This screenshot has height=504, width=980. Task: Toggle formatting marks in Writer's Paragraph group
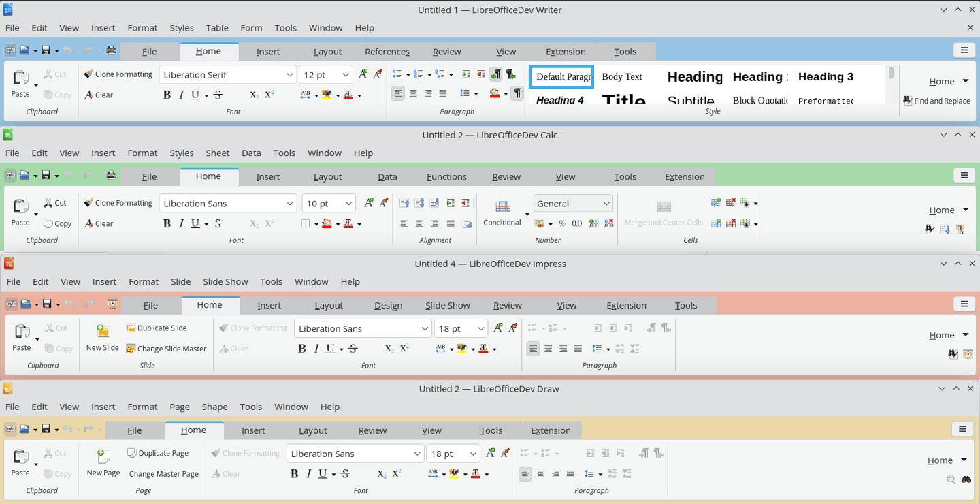tap(517, 93)
